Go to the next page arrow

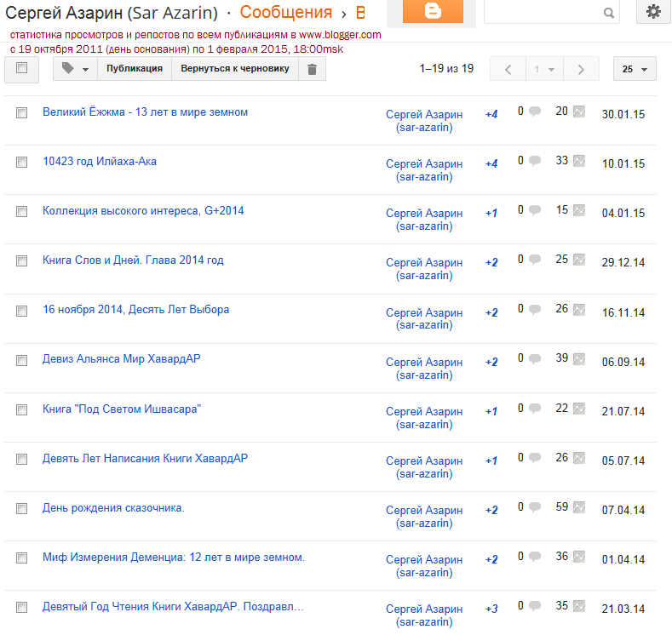click(x=581, y=69)
